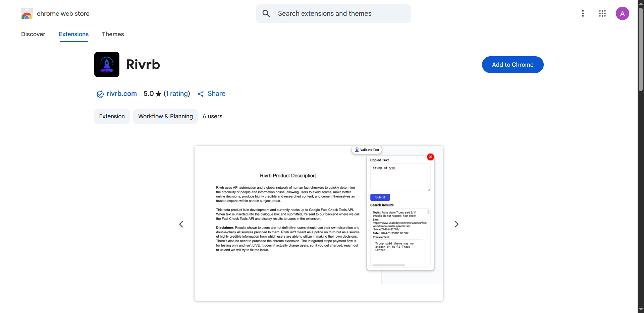644x313 pixels.
Task: Click the star rating icon
Action: pos(158,94)
